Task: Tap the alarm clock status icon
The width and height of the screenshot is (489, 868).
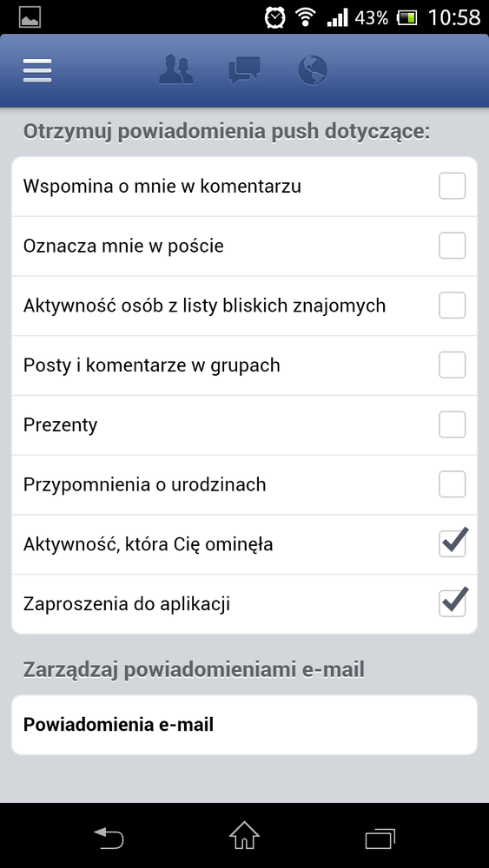Action: pos(274,17)
